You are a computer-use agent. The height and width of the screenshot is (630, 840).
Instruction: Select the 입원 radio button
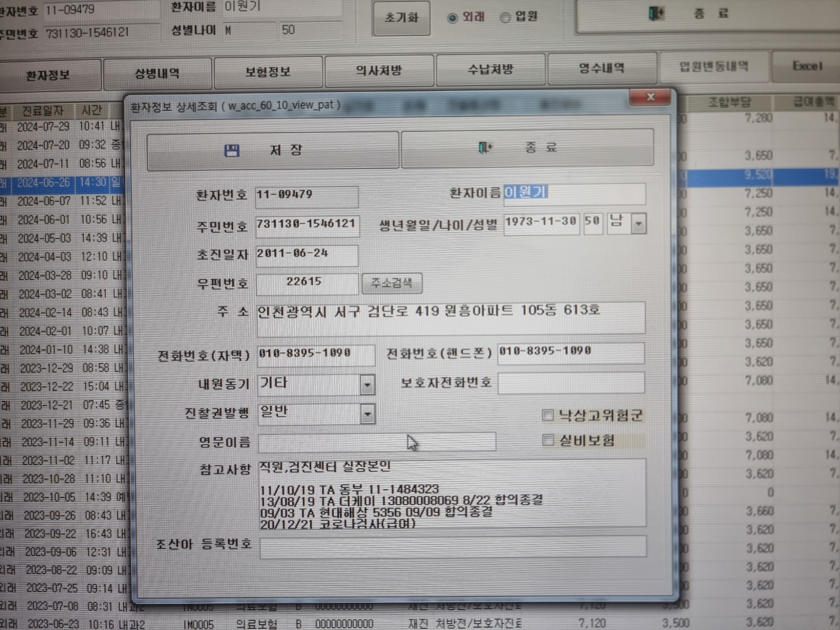tap(505, 17)
